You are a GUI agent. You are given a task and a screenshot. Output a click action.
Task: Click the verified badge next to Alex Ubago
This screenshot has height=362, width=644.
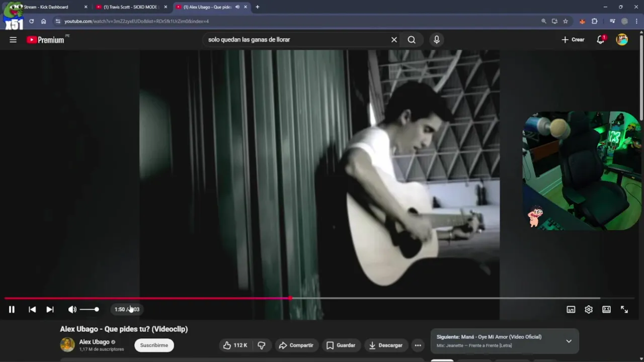[x=113, y=342]
